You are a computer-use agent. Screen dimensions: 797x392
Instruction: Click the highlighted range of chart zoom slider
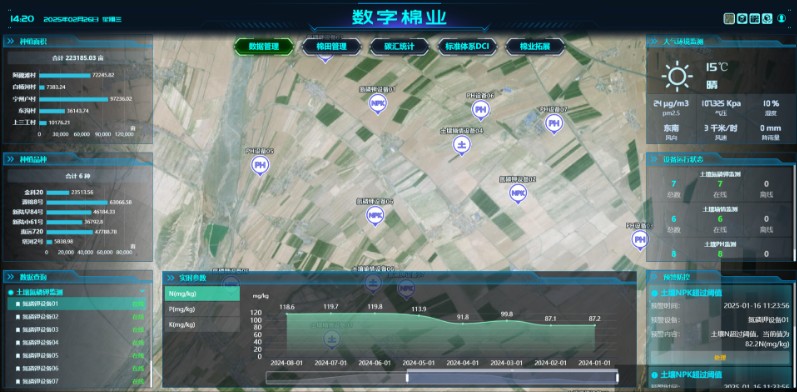point(512,378)
